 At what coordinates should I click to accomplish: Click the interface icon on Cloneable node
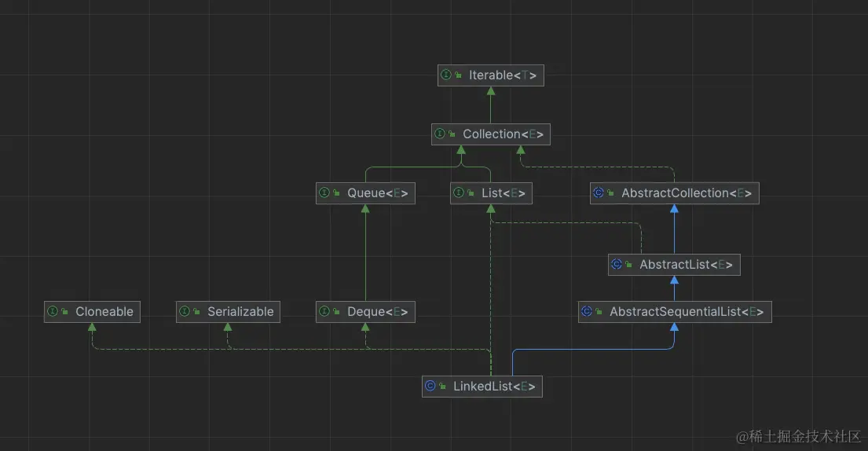point(53,312)
